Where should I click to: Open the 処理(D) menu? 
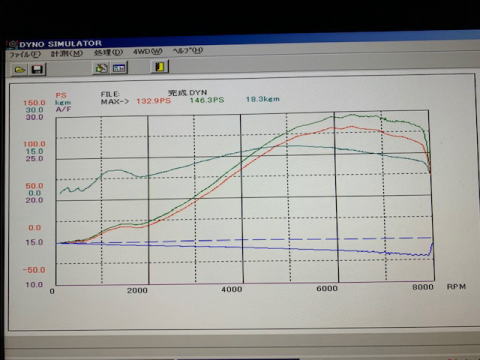[108, 52]
